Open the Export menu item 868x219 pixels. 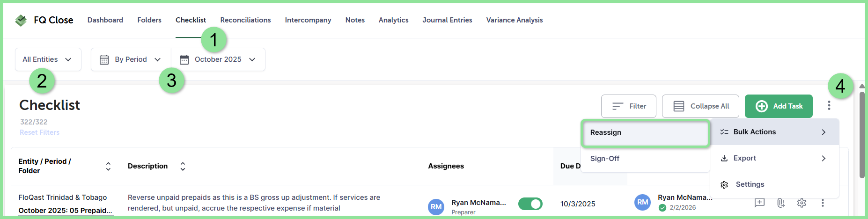(774, 158)
